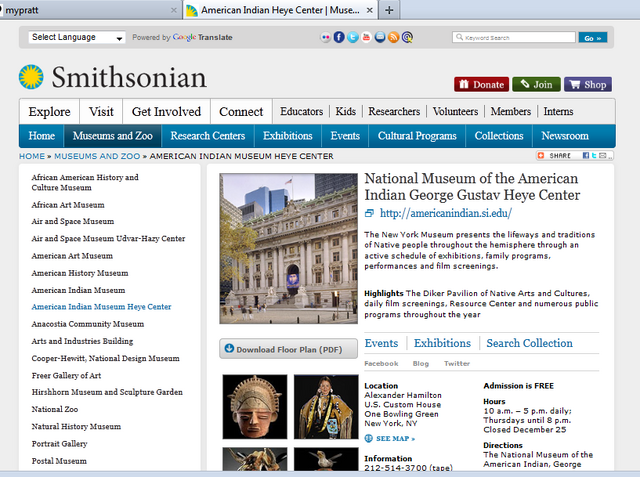Click the SEE MAP link
The height and width of the screenshot is (477, 640).
(396, 439)
